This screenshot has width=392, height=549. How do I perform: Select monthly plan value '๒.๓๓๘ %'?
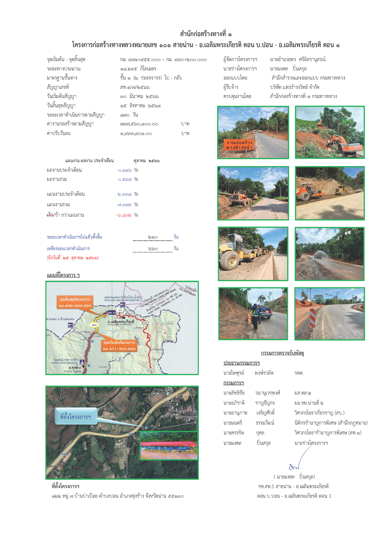click(128, 194)
